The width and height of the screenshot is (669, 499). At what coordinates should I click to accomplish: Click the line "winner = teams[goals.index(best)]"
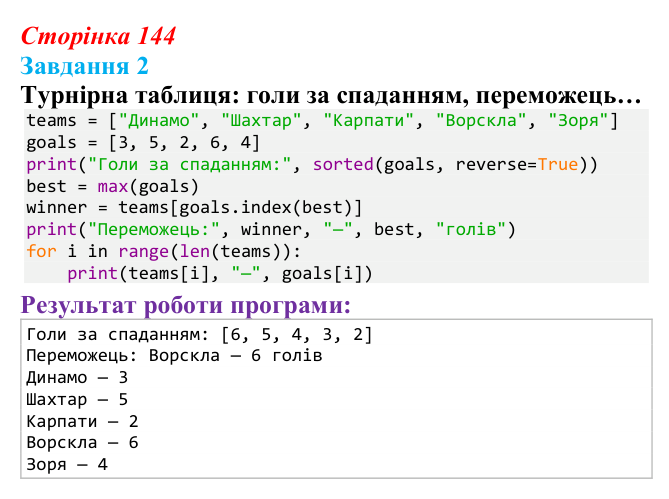click(194, 208)
